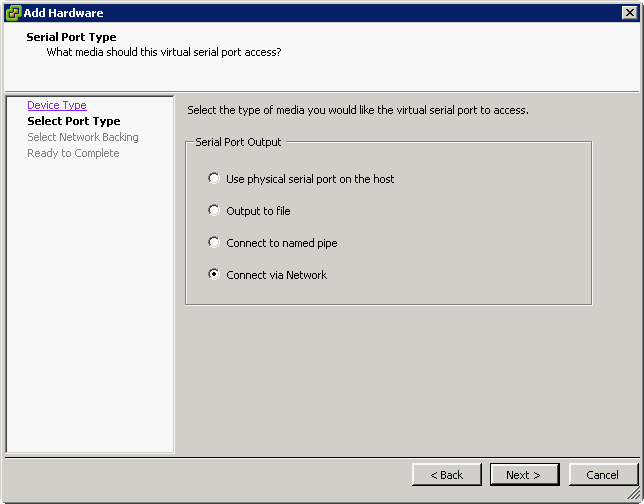This screenshot has width=644, height=504.
Task: Enable the 'Connect to named pipe' radio option
Action: (x=214, y=242)
